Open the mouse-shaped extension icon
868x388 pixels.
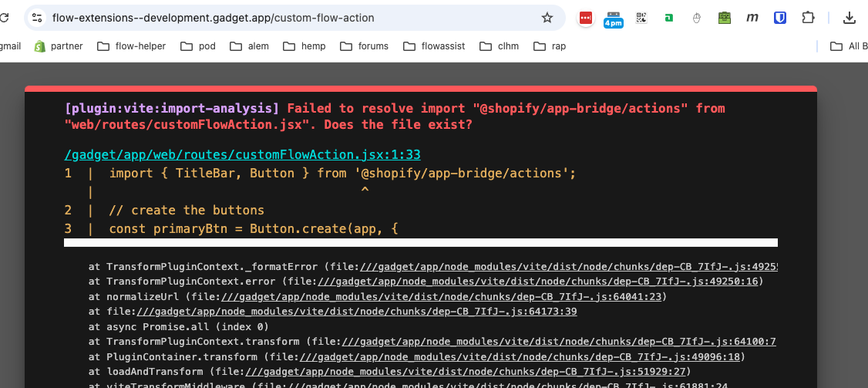point(697,18)
